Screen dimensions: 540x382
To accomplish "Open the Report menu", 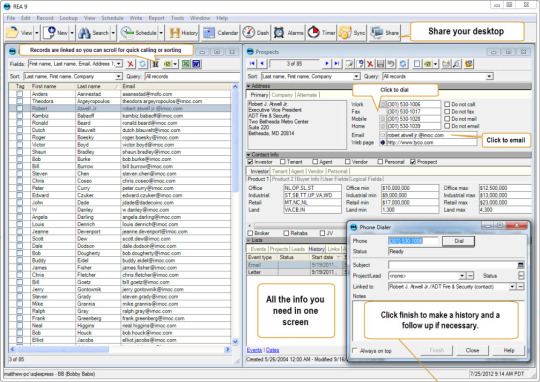I will (x=156, y=18).
